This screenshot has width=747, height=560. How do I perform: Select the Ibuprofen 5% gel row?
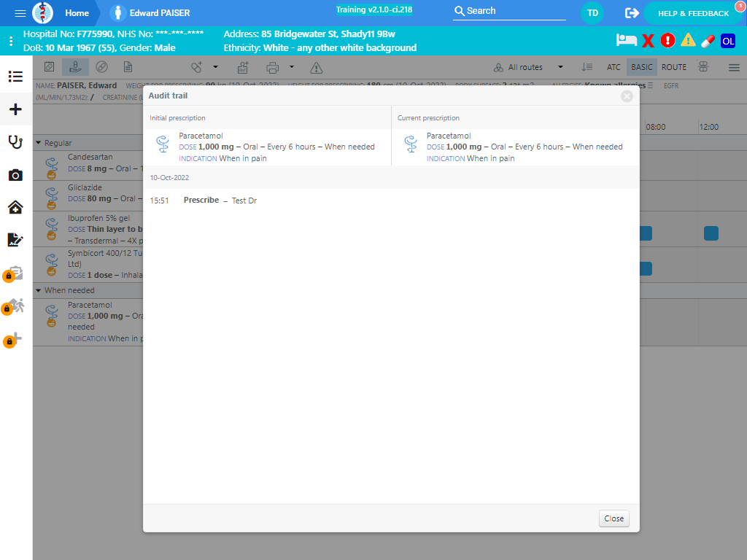coord(88,229)
